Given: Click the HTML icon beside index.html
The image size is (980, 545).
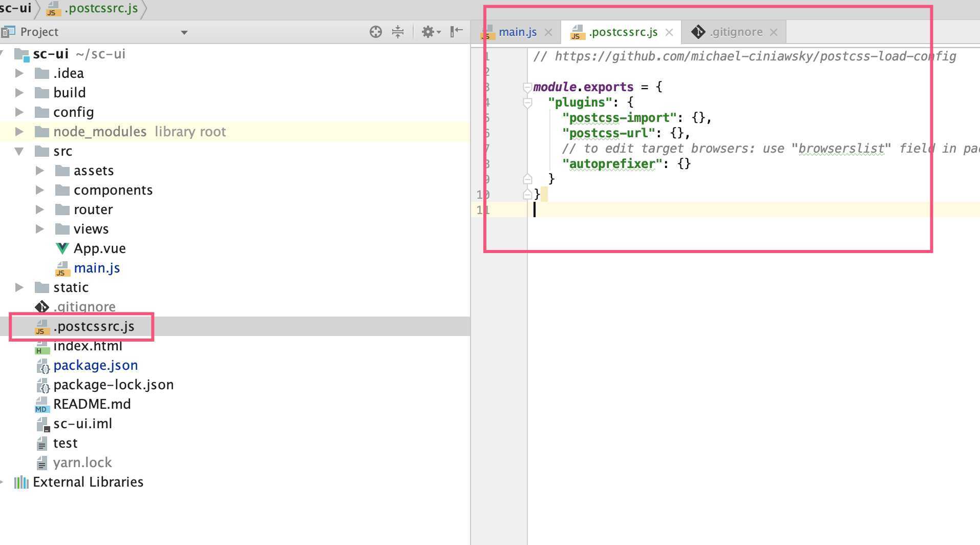Looking at the screenshot, I should [x=42, y=347].
